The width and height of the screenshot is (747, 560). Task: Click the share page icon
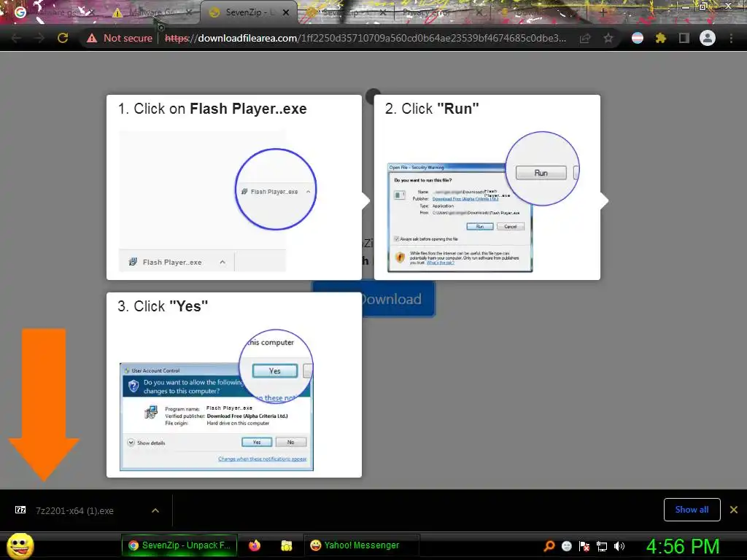[x=585, y=38]
